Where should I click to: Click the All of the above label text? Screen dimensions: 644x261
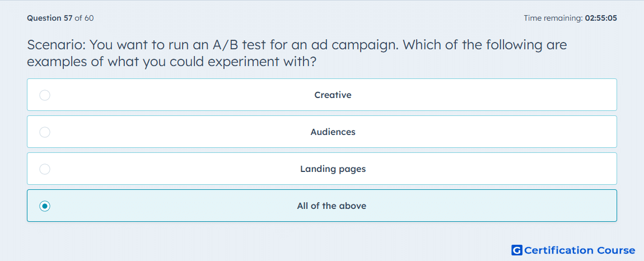(332, 206)
